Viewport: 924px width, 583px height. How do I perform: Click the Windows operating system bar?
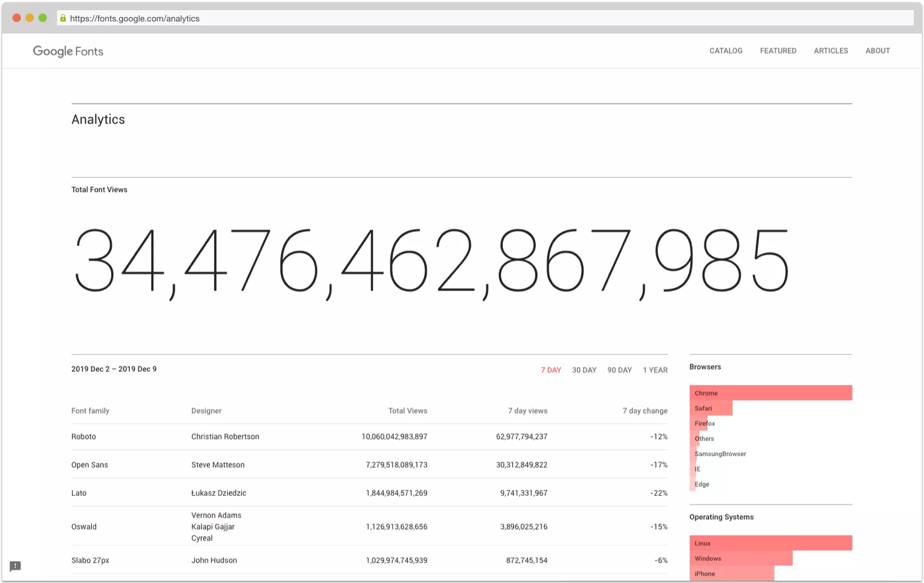[741, 559]
